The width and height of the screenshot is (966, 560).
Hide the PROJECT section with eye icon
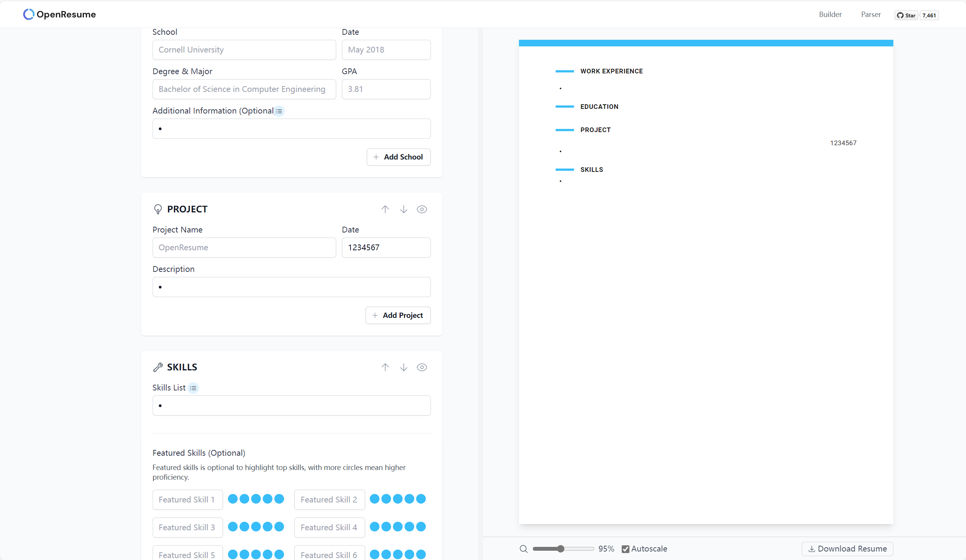422,209
